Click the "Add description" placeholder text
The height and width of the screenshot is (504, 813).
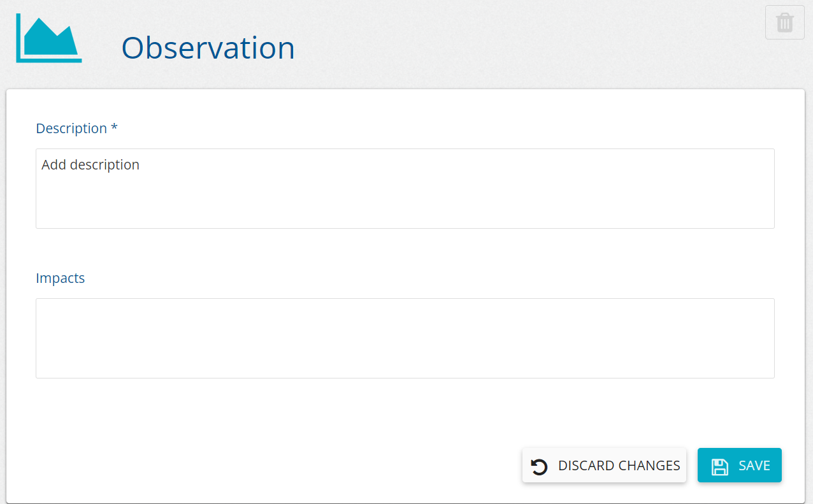[x=90, y=164]
